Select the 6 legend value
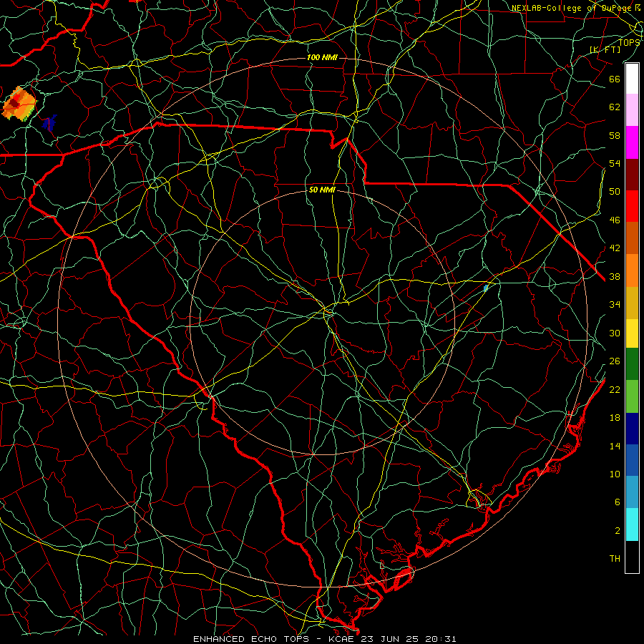The height and width of the screenshot is (644, 644). [617, 502]
